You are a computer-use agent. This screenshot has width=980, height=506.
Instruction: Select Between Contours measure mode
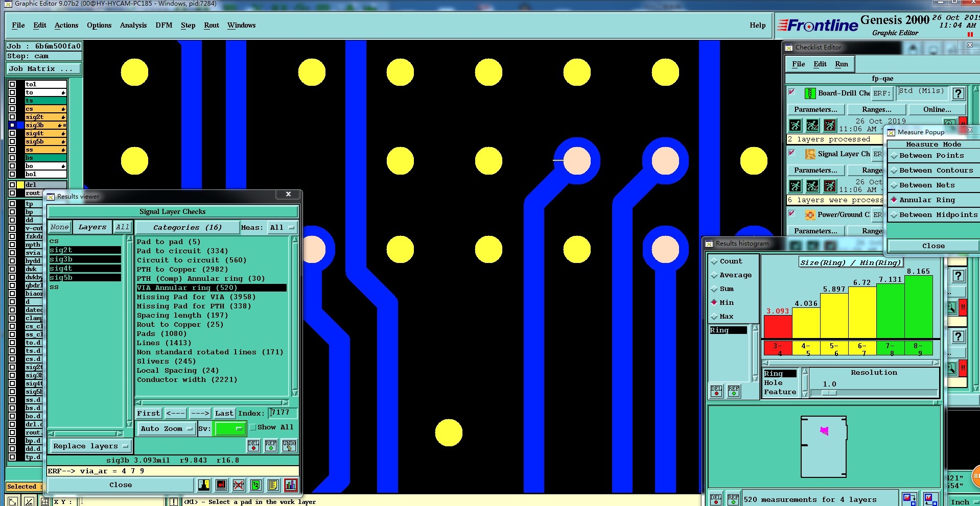coord(931,171)
